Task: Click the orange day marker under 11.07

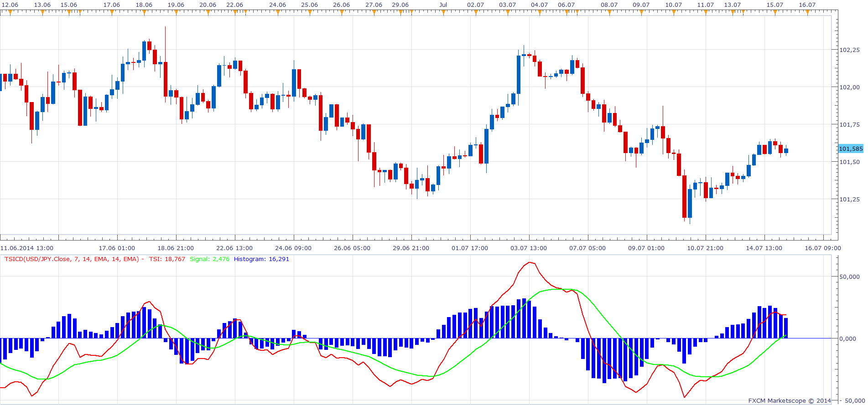Action: point(706,13)
